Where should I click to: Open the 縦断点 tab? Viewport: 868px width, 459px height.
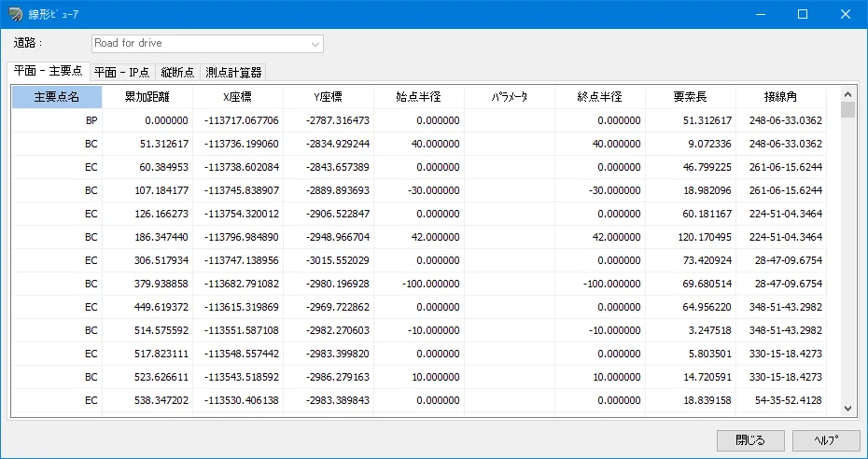(177, 72)
